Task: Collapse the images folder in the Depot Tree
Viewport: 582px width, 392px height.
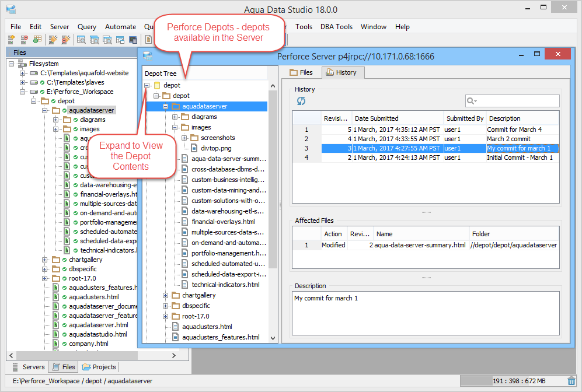Action: pos(175,128)
